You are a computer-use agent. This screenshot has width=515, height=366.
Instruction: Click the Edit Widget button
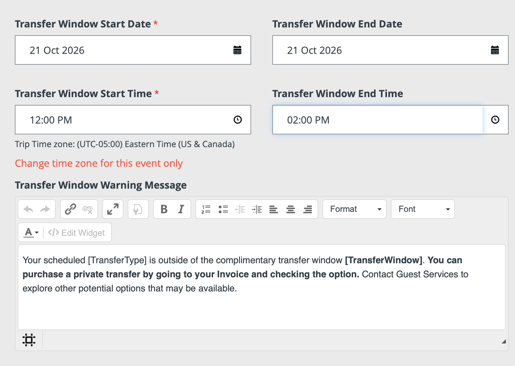(x=76, y=233)
